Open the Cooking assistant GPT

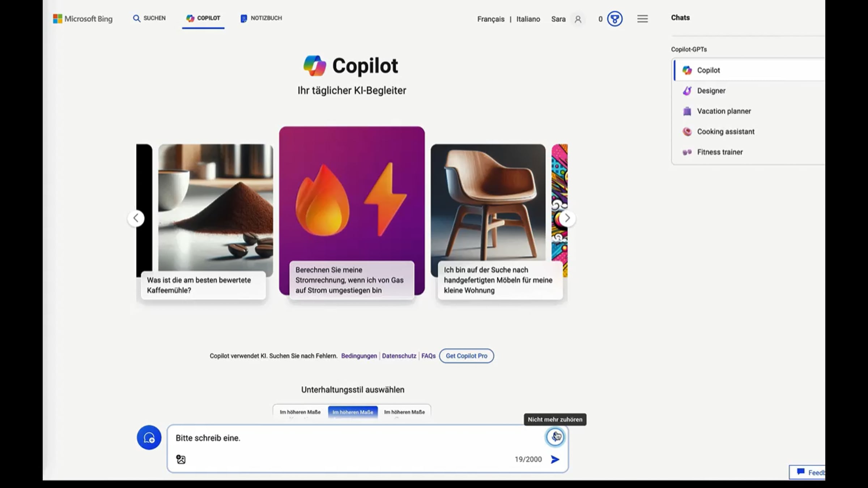click(x=749, y=132)
